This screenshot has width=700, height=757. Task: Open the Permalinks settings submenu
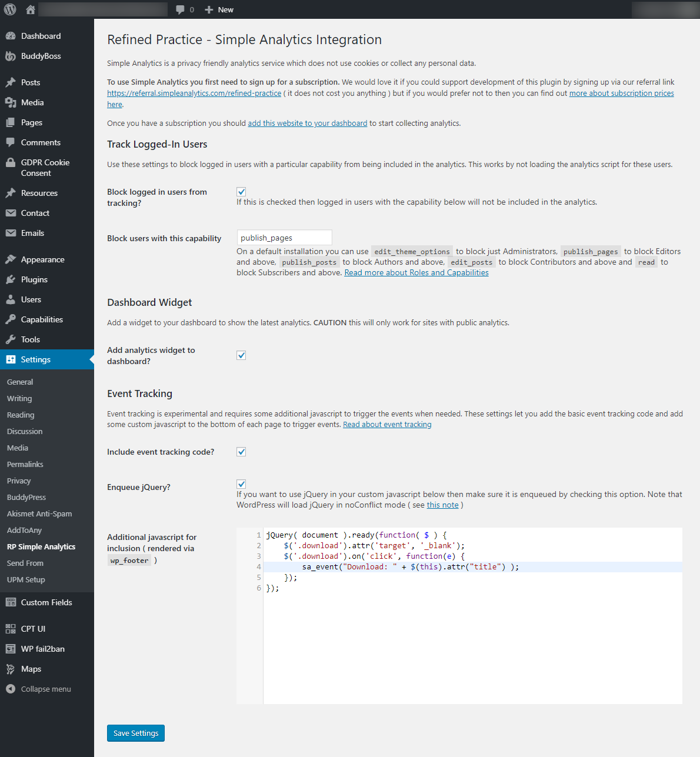pos(25,464)
